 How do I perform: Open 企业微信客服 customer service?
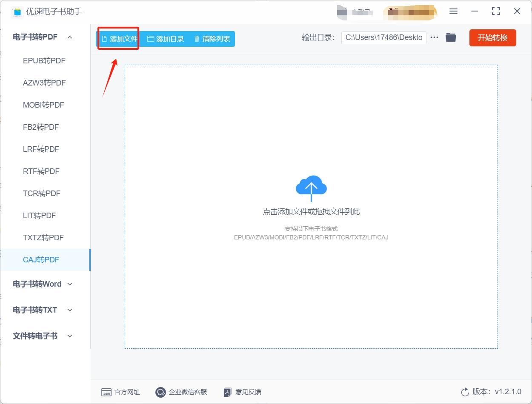click(181, 392)
